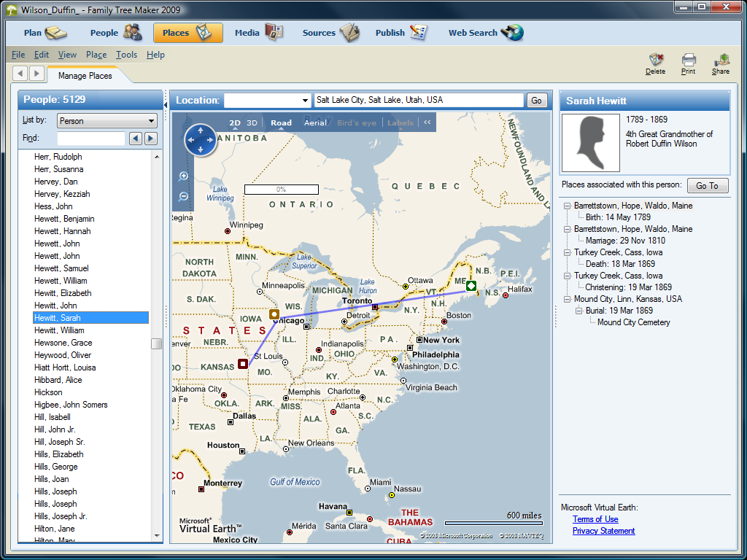The width and height of the screenshot is (747, 560).
Task: Click the scroll down arrow in people list
Action: tap(157, 536)
